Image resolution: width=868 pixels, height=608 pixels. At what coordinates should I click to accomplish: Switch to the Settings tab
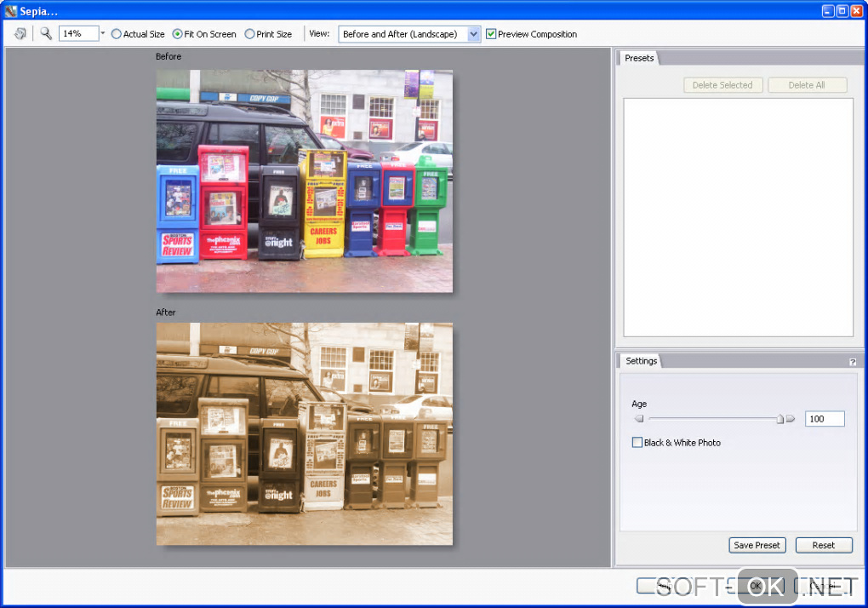pos(641,361)
